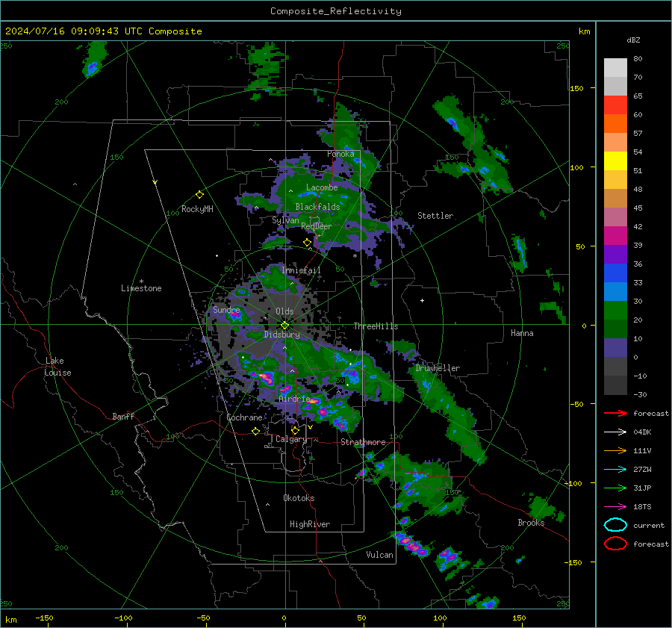Click the Cochrane town label
The image size is (672, 628).
pos(244,417)
